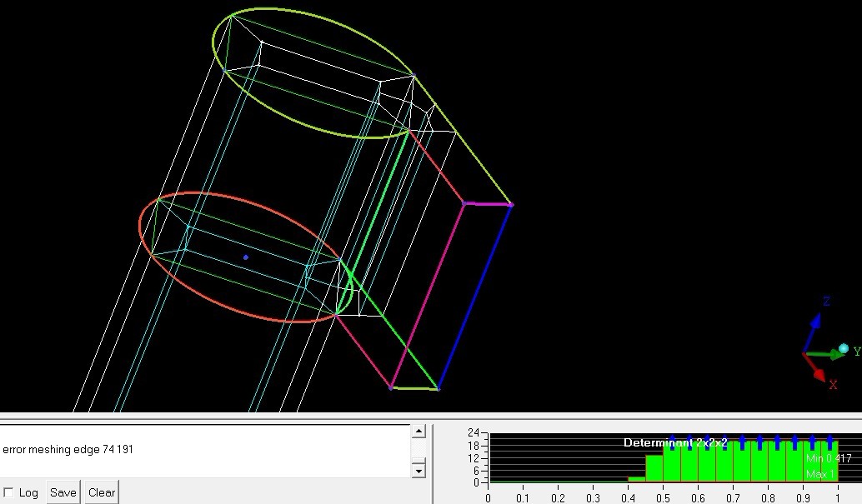Click the red X axis arrow on the triad
862x504 pixels.
[819, 372]
